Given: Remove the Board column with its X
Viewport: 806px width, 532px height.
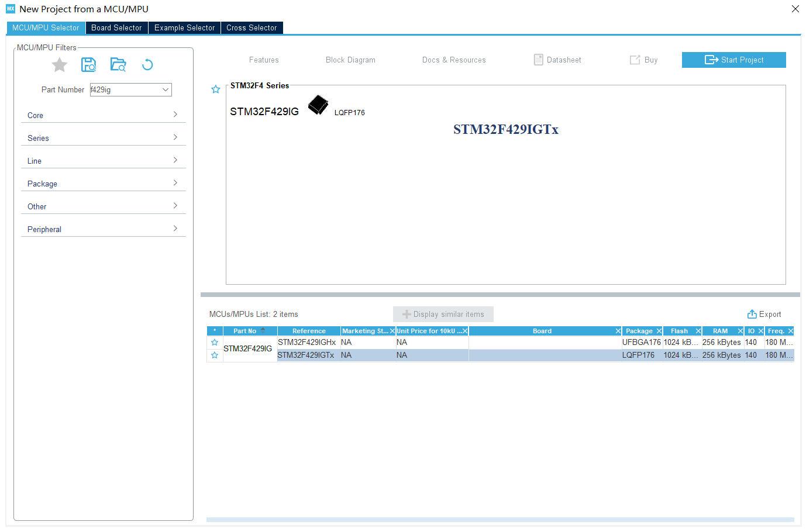Looking at the screenshot, I should point(618,331).
